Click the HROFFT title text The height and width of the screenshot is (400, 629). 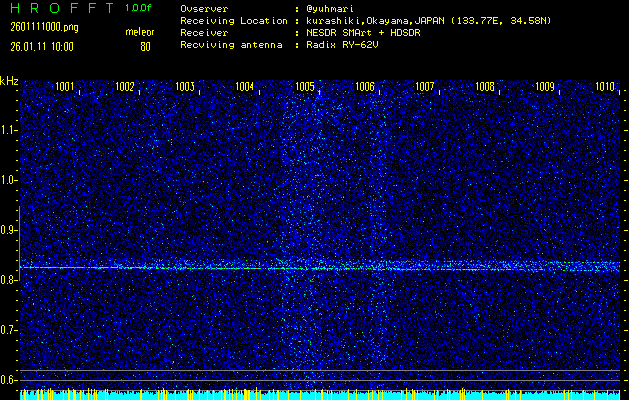tap(62, 8)
